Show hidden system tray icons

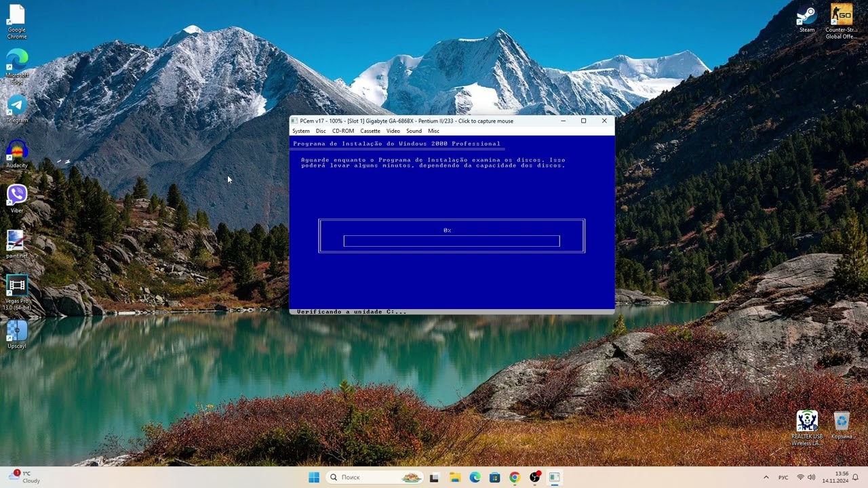click(x=766, y=477)
